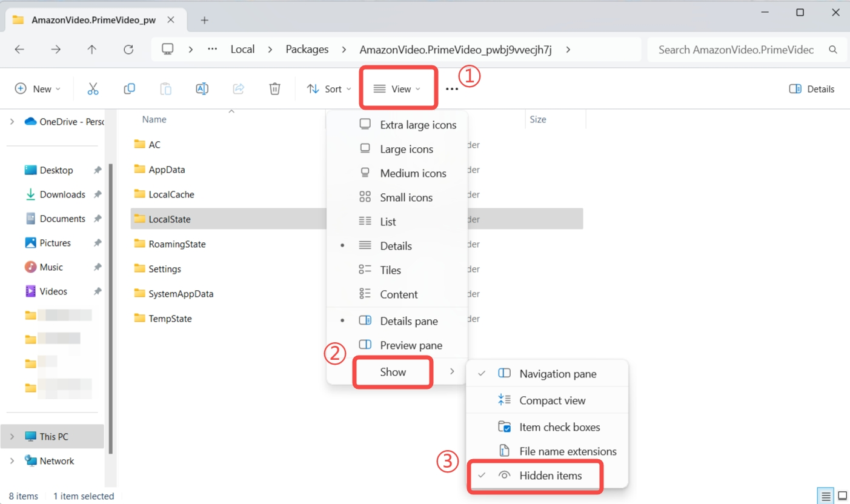Open the New dropdown
The width and height of the screenshot is (850, 504).
(x=38, y=89)
